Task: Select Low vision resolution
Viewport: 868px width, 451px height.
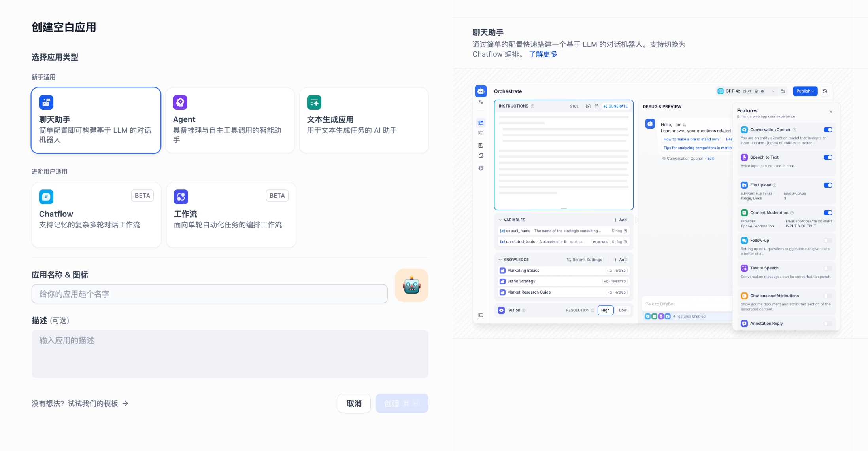Action: (x=623, y=311)
